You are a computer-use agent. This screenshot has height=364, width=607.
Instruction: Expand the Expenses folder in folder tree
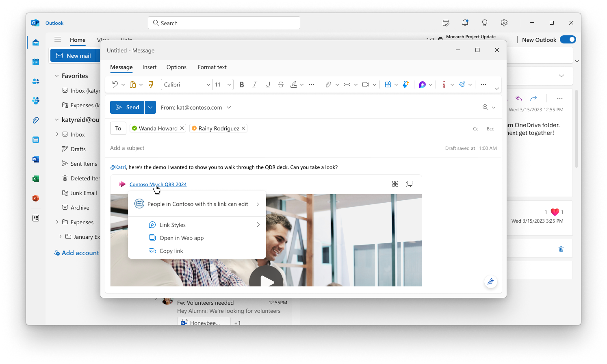[57, 222]
